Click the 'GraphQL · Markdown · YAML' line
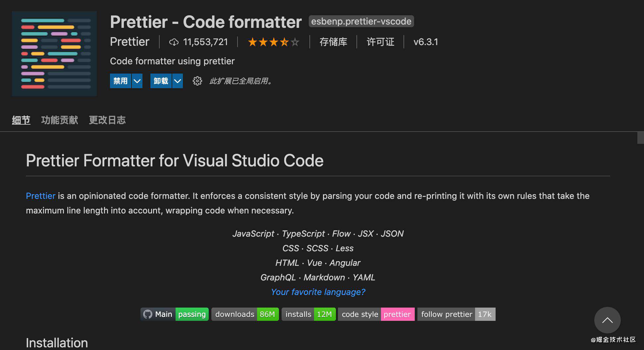 tap(318, 277)
